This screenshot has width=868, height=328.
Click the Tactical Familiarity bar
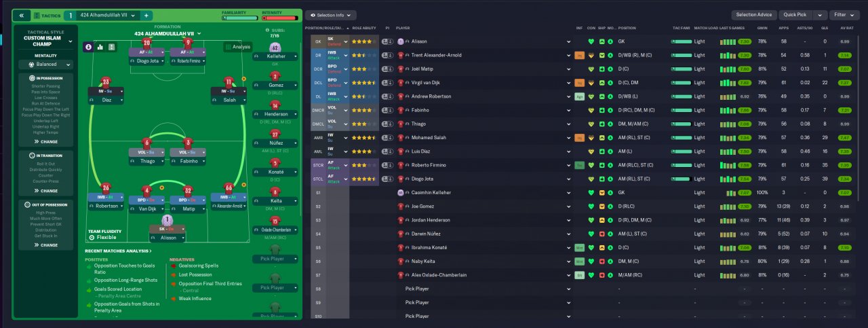[239, 18]
